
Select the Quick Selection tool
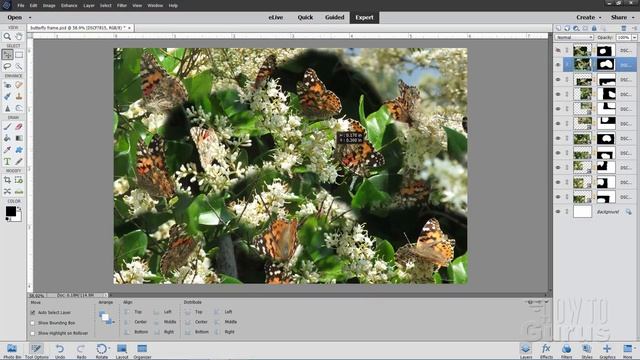(x=19, y=66)
